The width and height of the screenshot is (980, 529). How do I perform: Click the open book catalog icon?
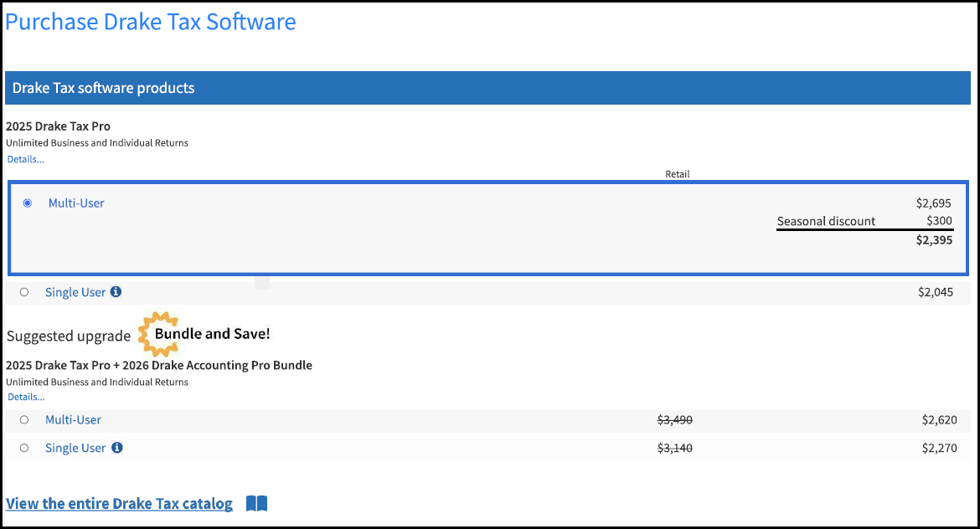point(257,503)
